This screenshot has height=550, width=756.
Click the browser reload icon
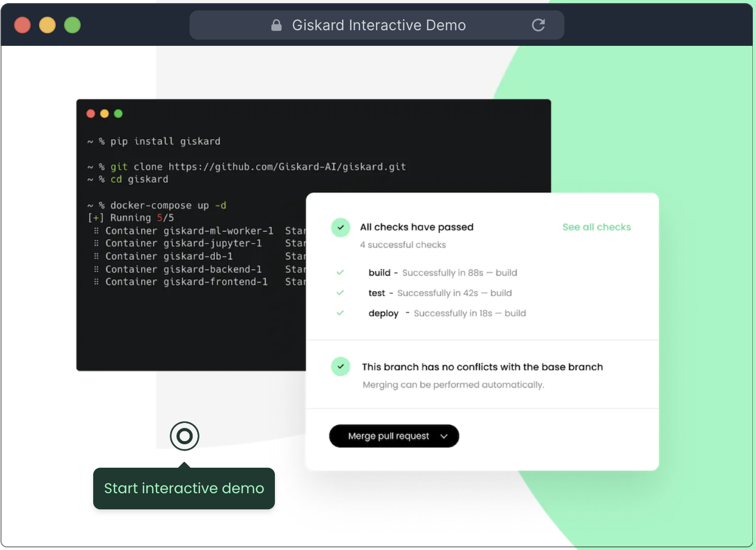(538, 25)
